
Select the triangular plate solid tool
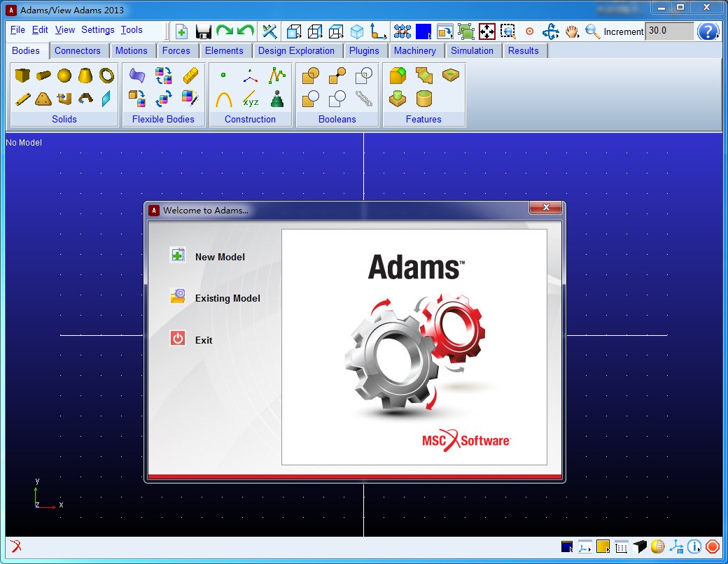tap(43, 99)
